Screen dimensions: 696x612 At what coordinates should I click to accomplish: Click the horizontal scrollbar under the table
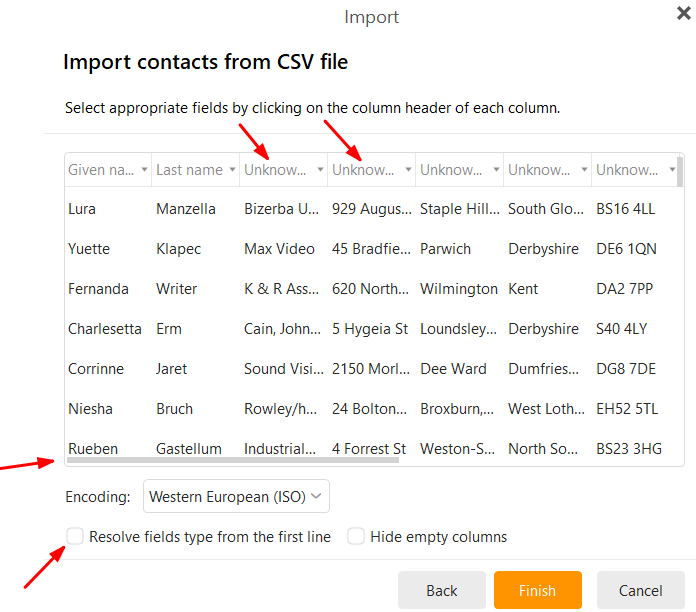[232, 461]
